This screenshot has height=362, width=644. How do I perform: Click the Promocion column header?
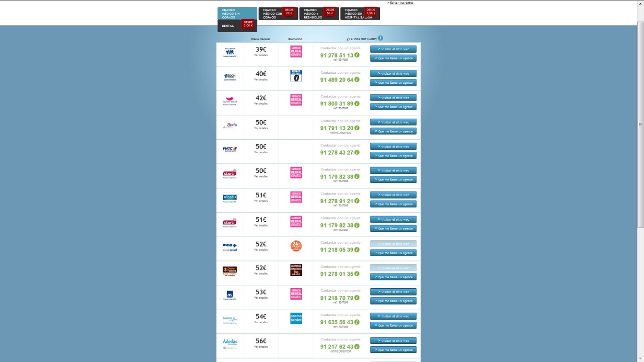click(x=295, y=39)
